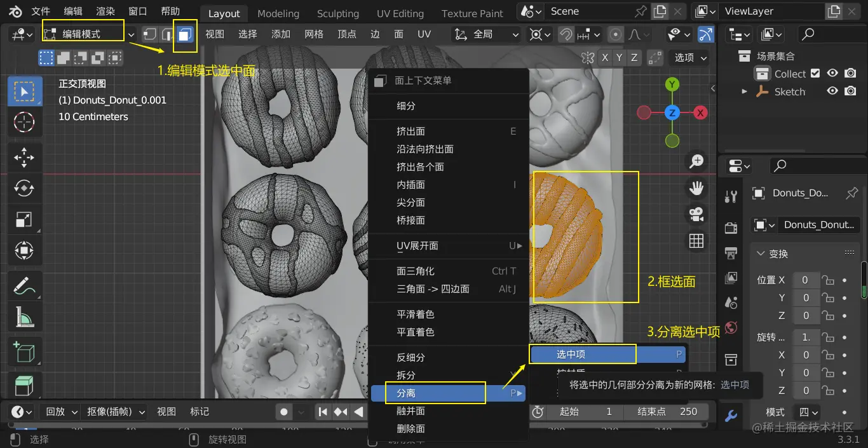Image resolution: width=868 pixels, height=448 pixels.
Task: Enable vertex select mode
Action: 149,34
